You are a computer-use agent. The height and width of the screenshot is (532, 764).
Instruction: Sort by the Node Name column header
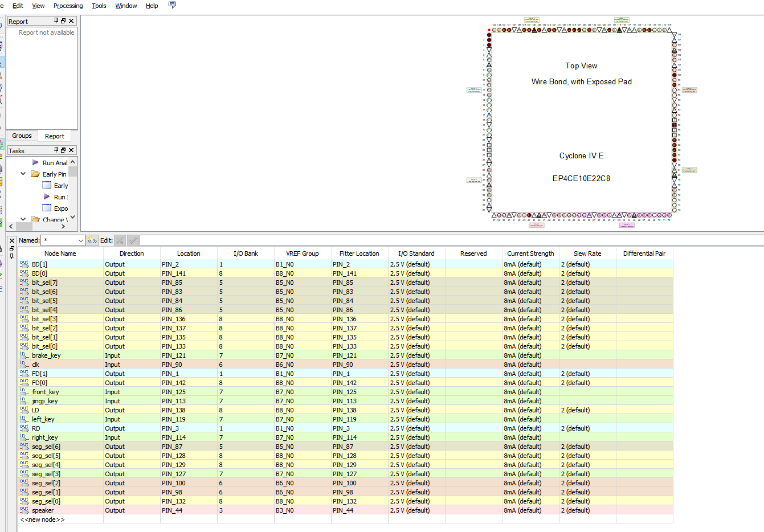60,253
